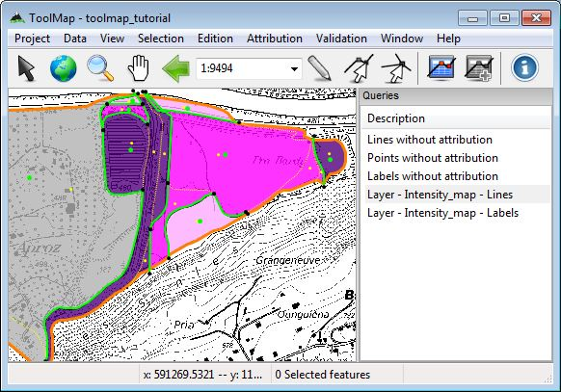Go to previous zoom with green arrow

point(175,67)
